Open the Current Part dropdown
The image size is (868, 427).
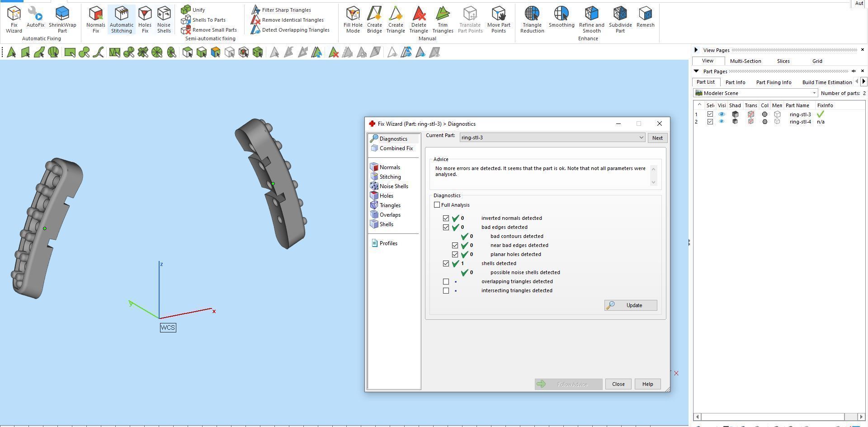(x=552, y=138)
